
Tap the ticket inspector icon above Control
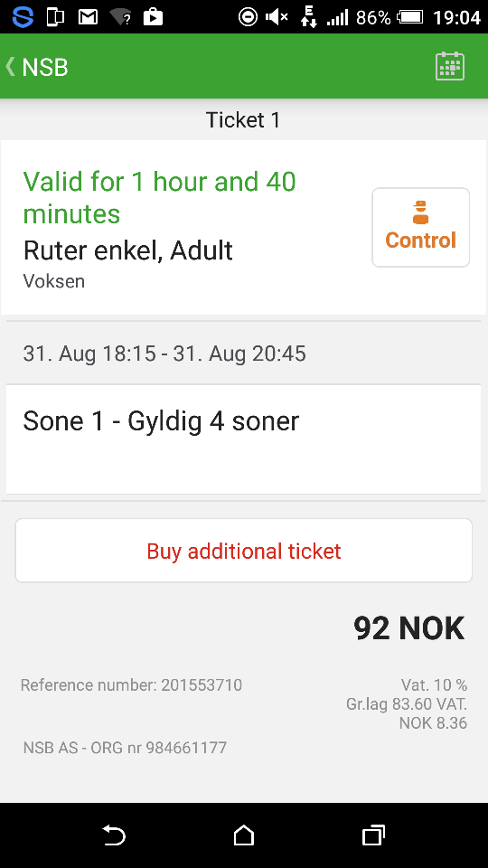[x=420, y=212]
